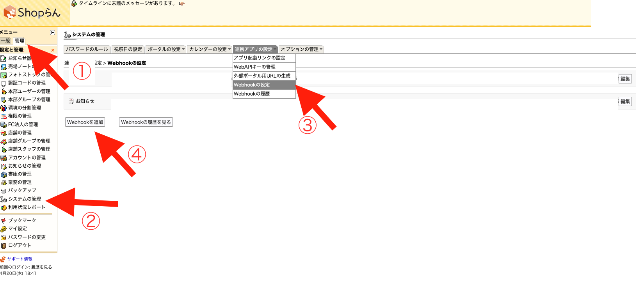Screen dimensions: 644x301
Task: Open the サポート情報 link
Action: point(20,259)
